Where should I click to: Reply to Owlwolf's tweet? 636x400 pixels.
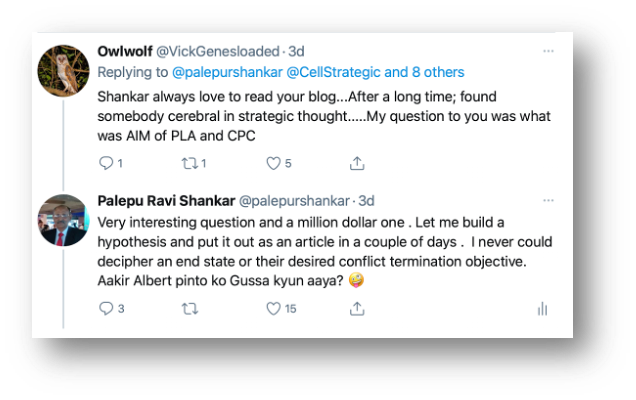(x=106, y=163)
